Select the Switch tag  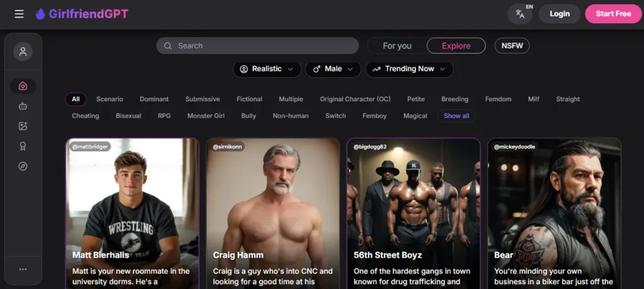coord(336,116)
